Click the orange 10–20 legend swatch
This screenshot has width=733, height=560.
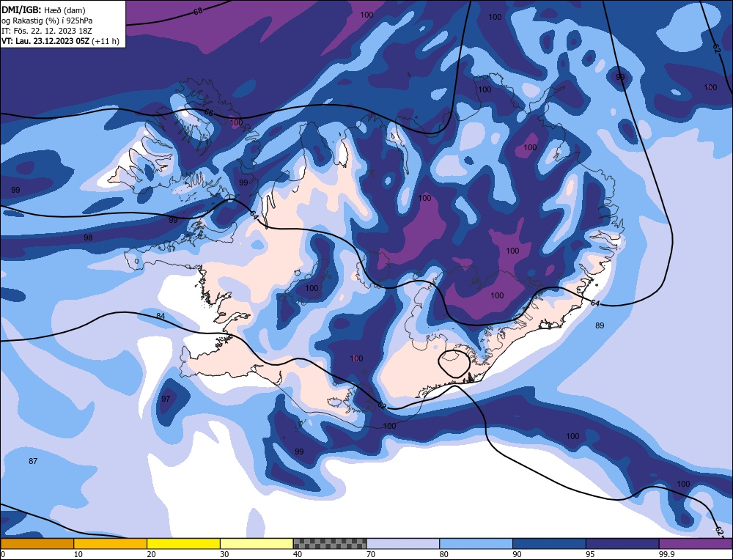pyautogui.click(x=111, y=544)
